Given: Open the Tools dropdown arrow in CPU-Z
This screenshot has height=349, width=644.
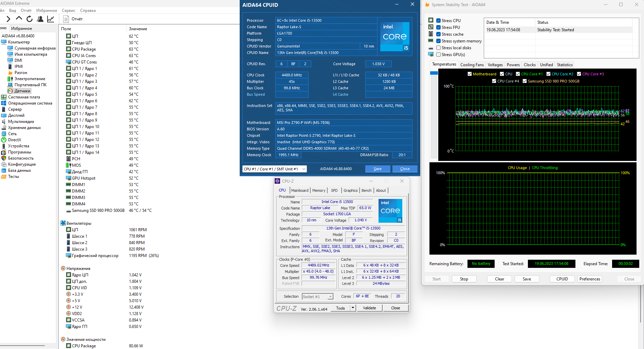Looking at the screenshot, I should [353, 308].
